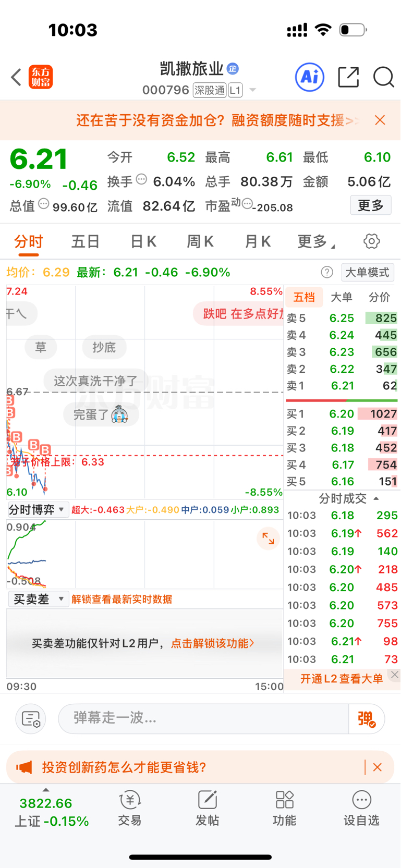Switch to the 周K tab
The width and height of the screenshot is (401, 868).
point(200,241)
